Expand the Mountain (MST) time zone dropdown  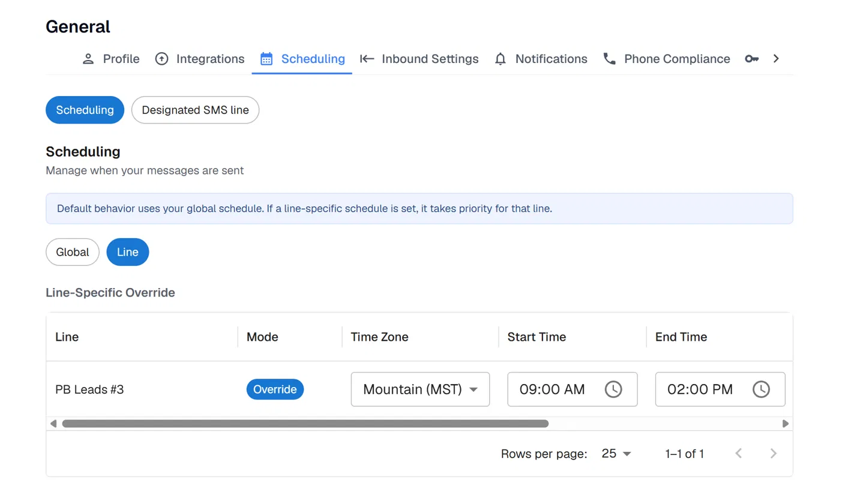click(x=420, y=389)
